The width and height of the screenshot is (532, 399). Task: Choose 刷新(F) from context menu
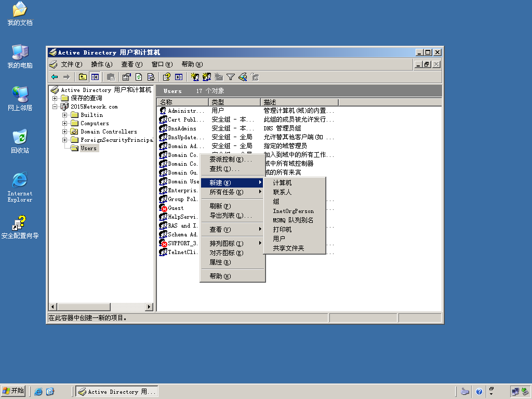pos(232,206)
